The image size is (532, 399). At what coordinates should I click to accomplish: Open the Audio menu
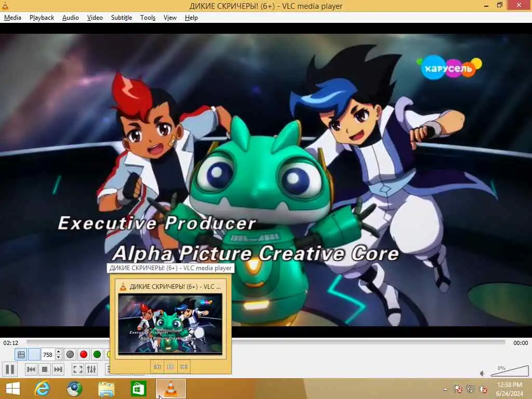[x=70, y=18]
